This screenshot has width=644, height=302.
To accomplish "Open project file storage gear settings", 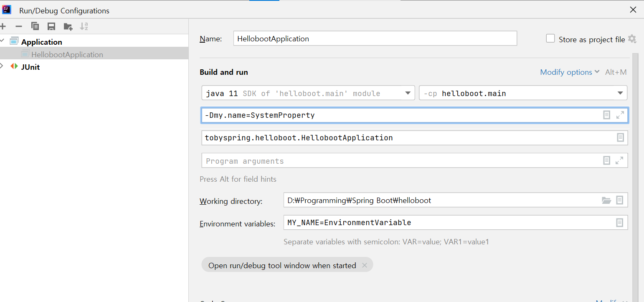I will coord(632,39).
